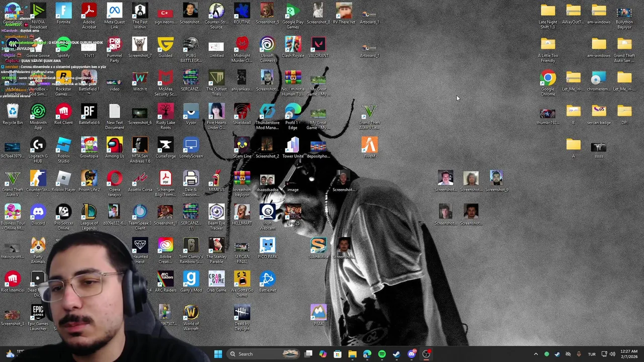Open the Adobe Creative Cloud shortcut
The width and height of the screenshot is (644, 362).
click(x=166, y=250)
